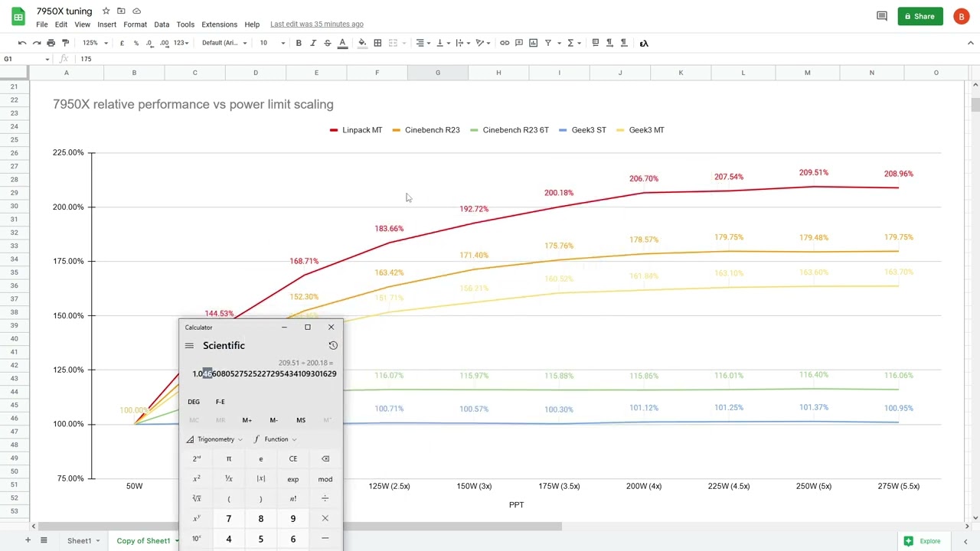Open the fill color picker
Image resolution: width=980 pixels, height=551 pixels.
coord(362,43)
